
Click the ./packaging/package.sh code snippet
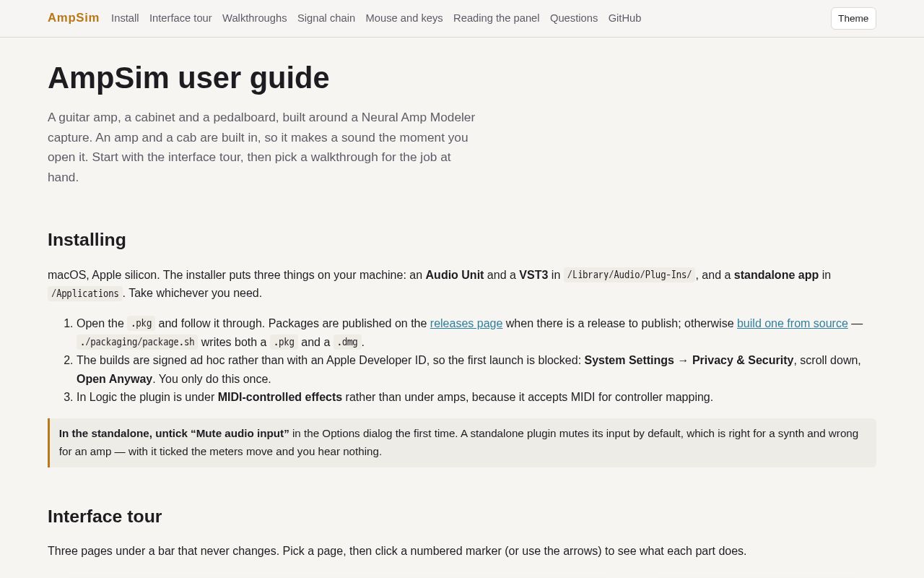click(137, 342)
